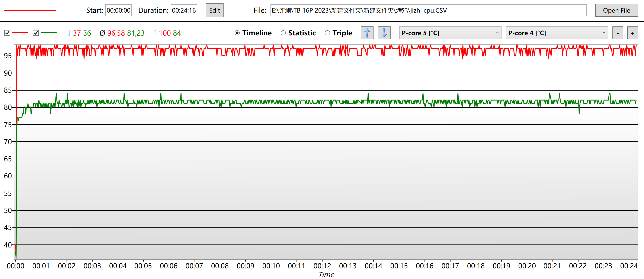The width and height of the screenshot is (644, 279).
Task: Click the Start time field
Action: tap(119, 10)
